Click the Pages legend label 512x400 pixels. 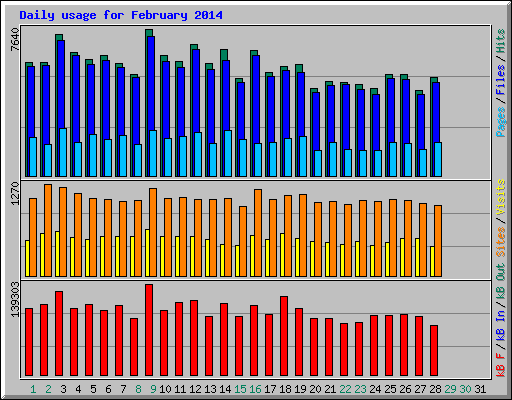pyautogui.click(x=501, y=122)
